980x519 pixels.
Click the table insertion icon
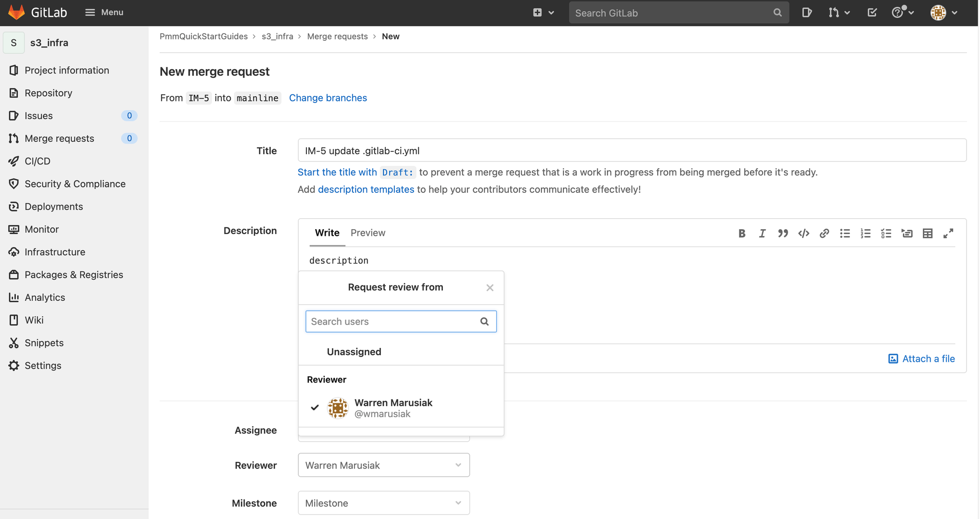928,232
